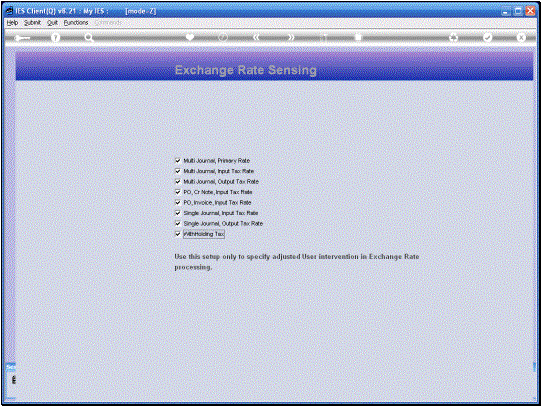Open help via question mark icon
This screenshot has height=406, width=541.
click(55, 38)
